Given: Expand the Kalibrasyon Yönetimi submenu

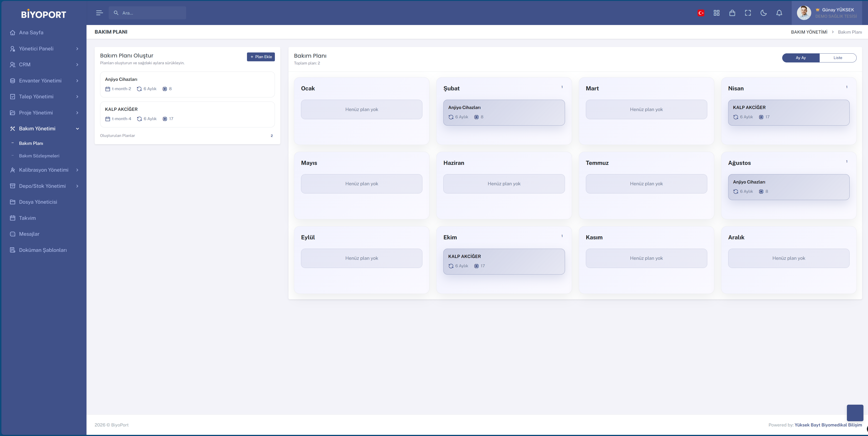Looking at the screenshot, I should click(x=44, y=170).
